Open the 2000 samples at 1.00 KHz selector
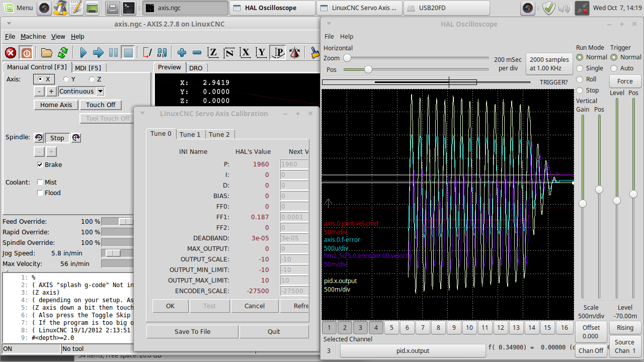The height and width of the screenshot is (362, 644). click(x=549, y=64)
